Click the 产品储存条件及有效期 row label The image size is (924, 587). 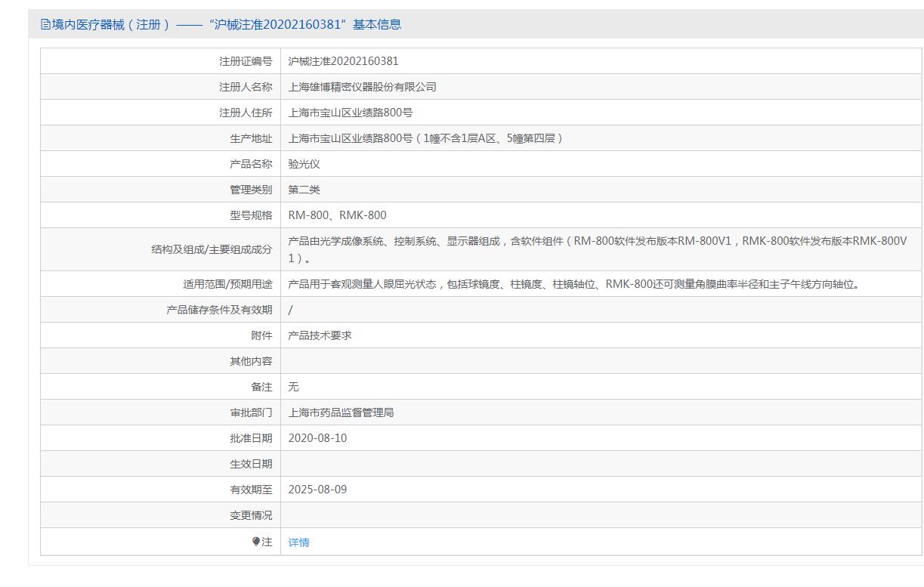(x=219, y=310)
